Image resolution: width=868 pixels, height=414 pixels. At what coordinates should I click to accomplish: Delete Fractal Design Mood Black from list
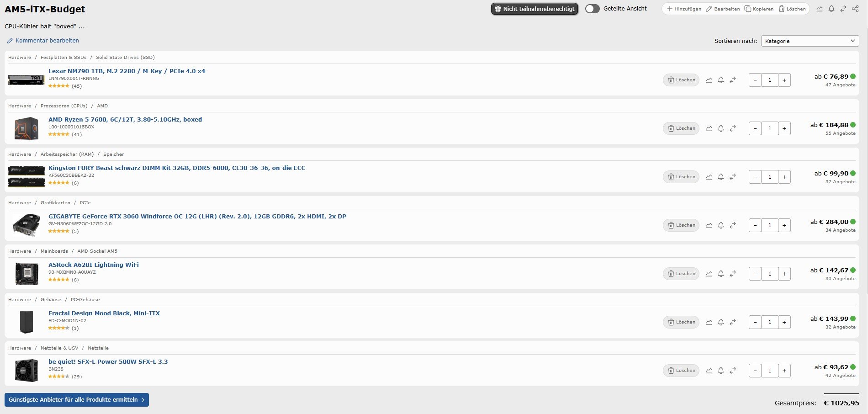pos(681,322)
